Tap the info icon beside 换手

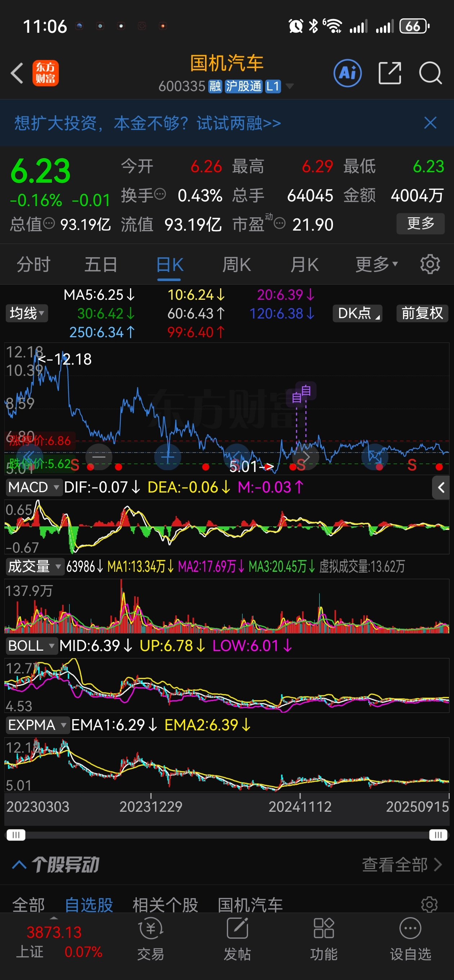[x=160, y=194]
